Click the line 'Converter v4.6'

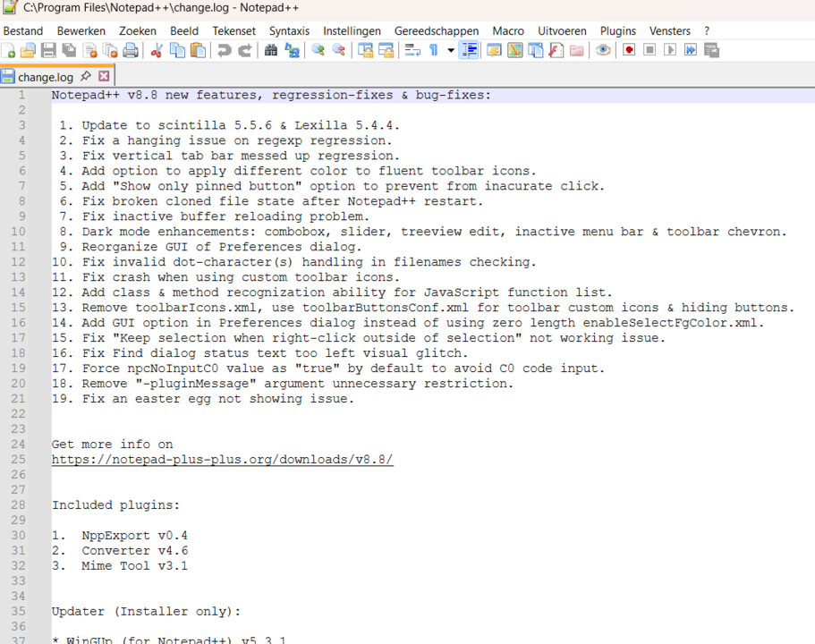[x=134, y=550]
